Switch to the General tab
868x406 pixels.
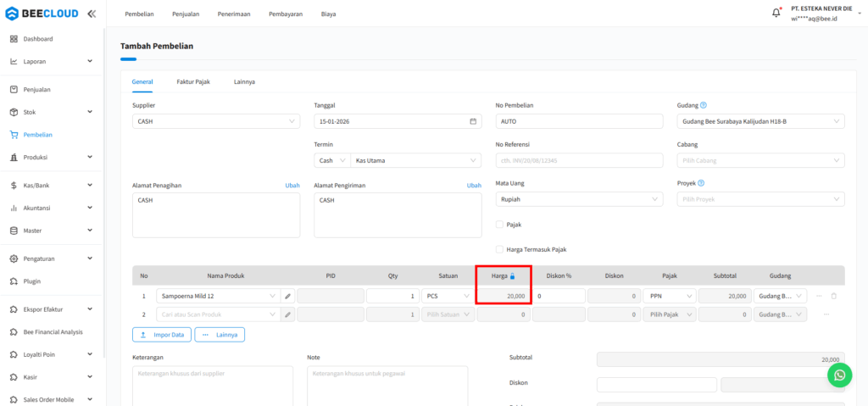pos(142,81)
